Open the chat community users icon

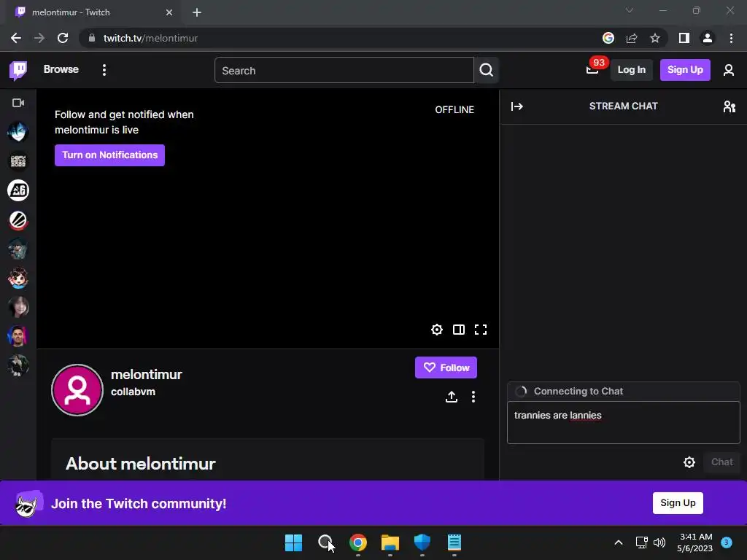tap(729, 106)
